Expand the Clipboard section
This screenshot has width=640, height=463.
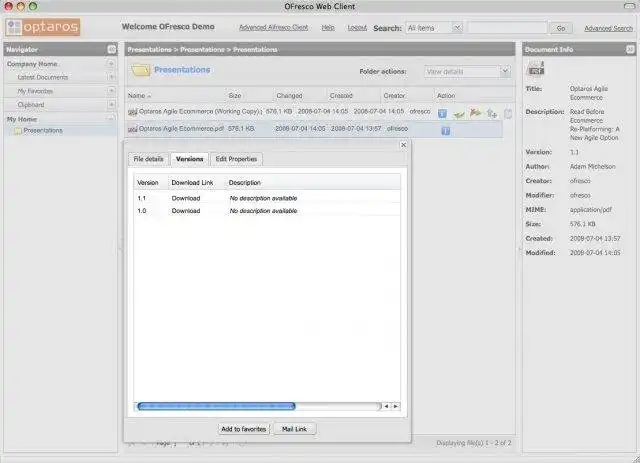point(111,105)
